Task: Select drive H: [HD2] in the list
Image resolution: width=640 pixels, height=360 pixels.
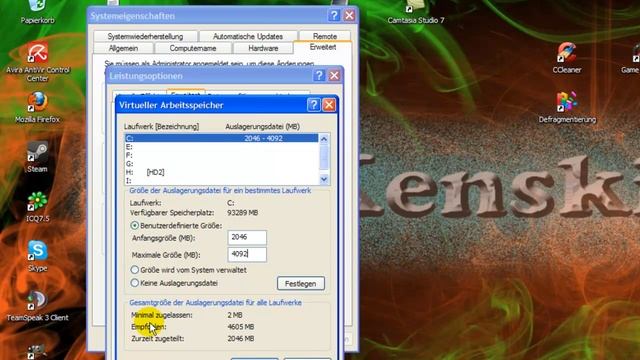Action: coord(221,172)
